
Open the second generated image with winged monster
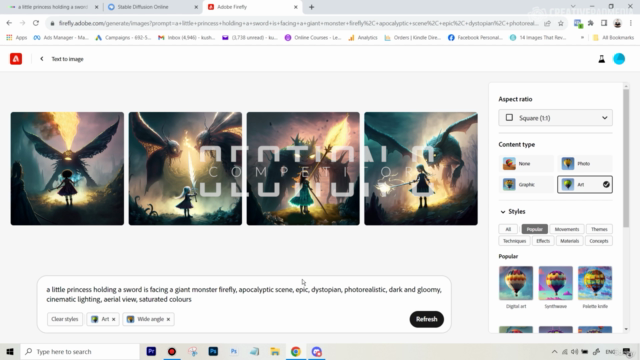click(185, 169)
